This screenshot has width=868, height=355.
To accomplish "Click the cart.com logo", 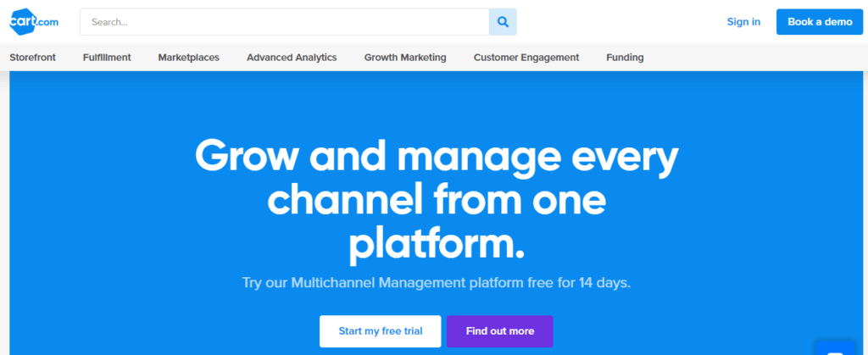I will tap(34, 21).
